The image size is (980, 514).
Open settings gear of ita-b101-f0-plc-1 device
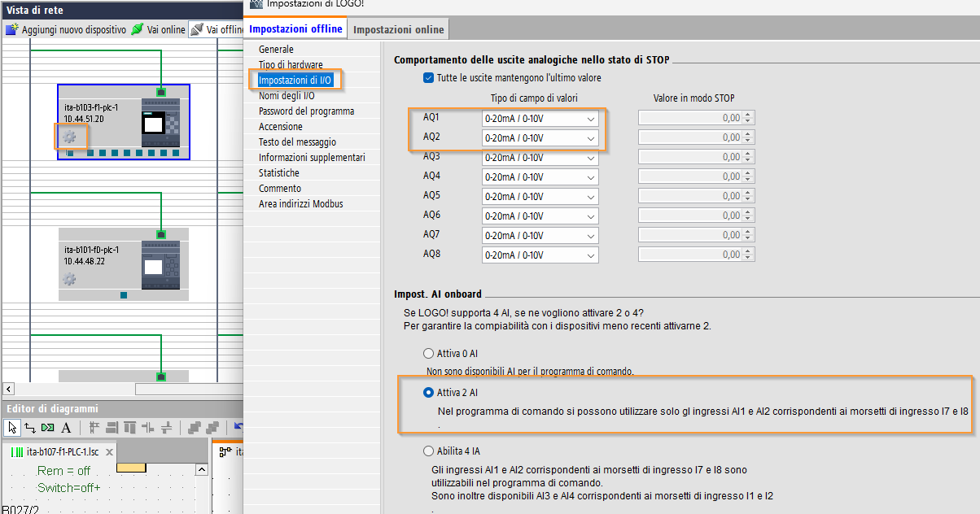tap(69, 279)
